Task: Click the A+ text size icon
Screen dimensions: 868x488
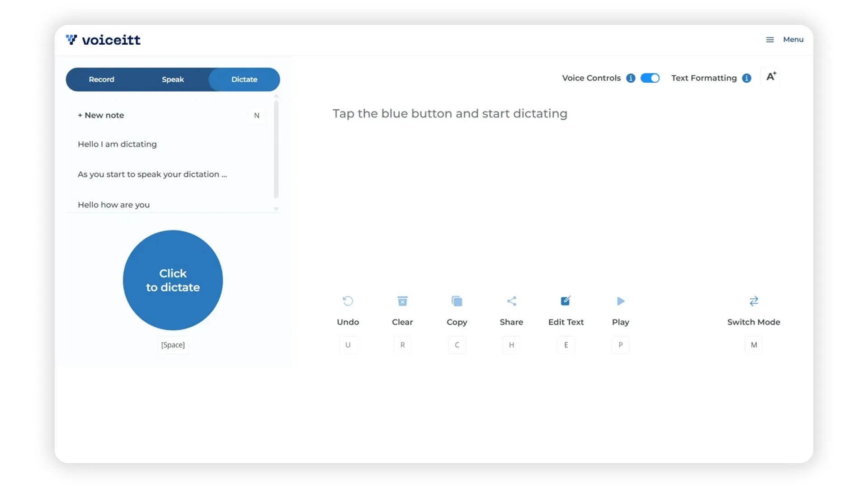Action: [771, 76]
